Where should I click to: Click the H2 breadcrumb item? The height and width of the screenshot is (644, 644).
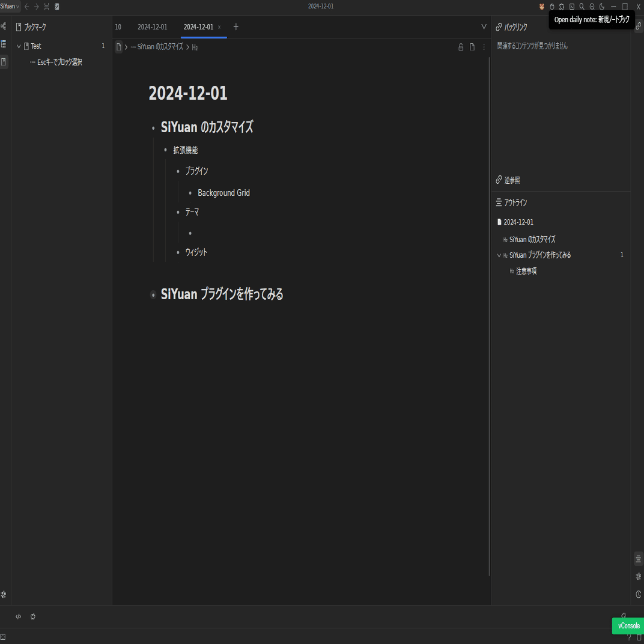point(195,47)
